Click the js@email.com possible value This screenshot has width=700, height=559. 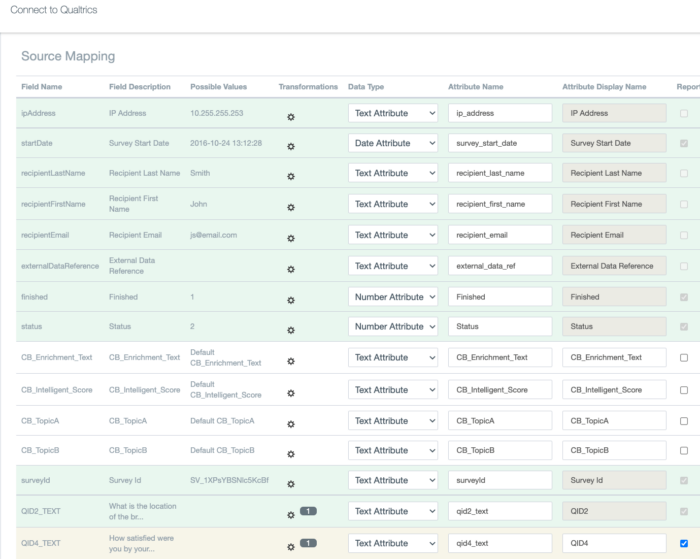213,235
